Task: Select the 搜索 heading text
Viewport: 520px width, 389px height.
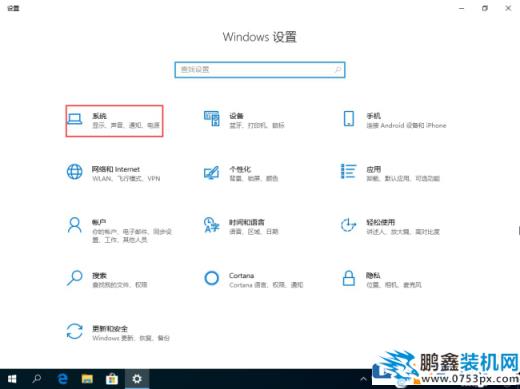Action: pos(99,275)
